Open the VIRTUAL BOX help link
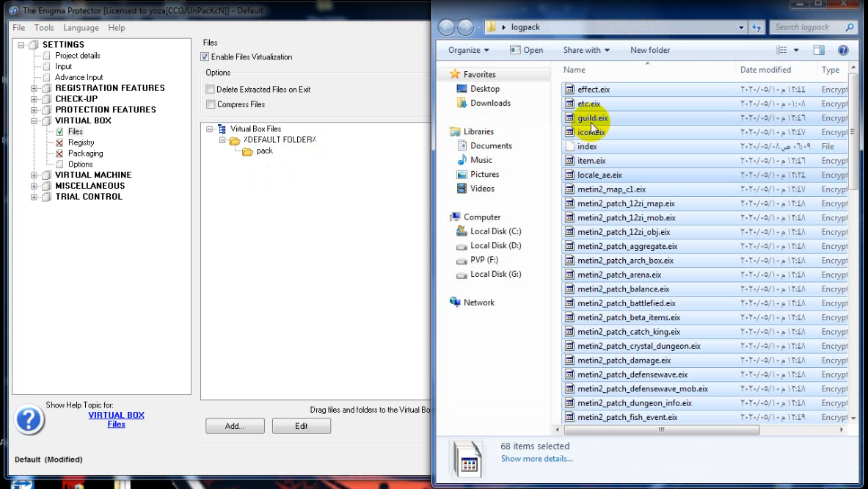The image size is (868, 489). point(116,416)
